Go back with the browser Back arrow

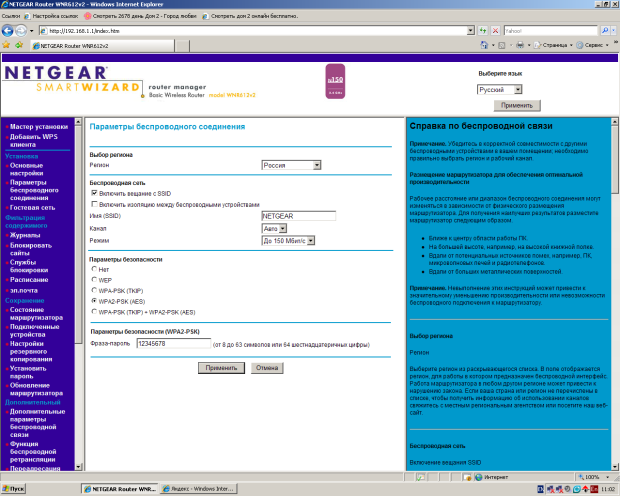(x=8, y=30)
